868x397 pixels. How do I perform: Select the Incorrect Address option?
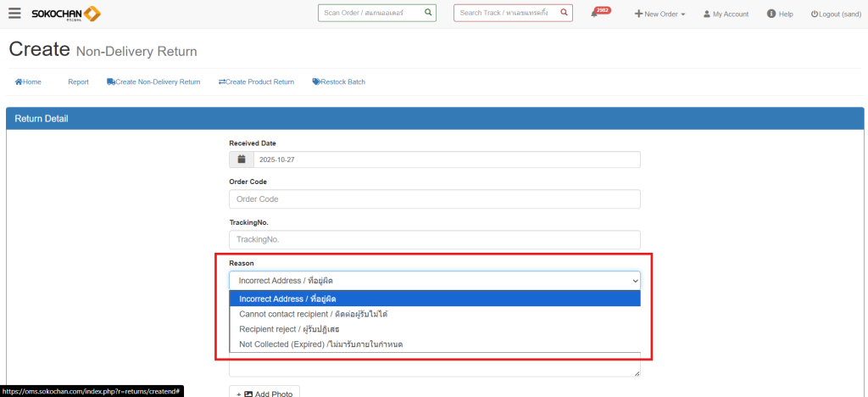pos(434,299)
